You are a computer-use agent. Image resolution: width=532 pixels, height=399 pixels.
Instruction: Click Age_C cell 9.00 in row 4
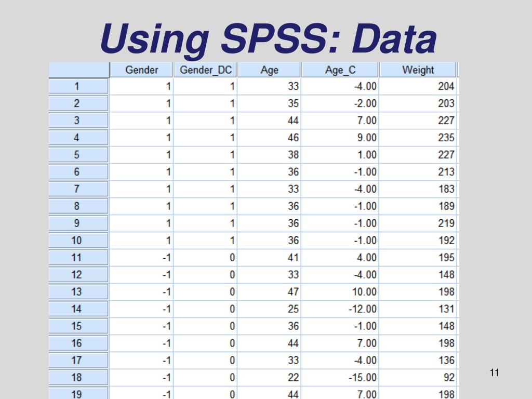click(x=340, y=137)
